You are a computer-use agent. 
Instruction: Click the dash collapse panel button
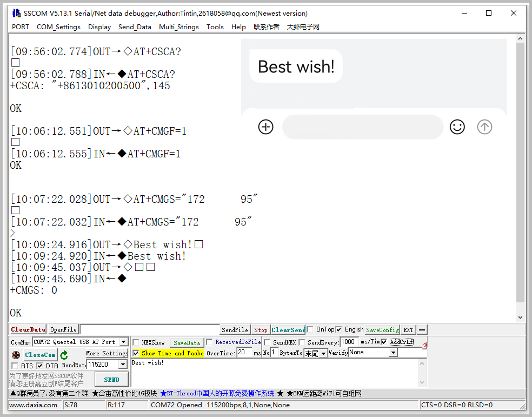coord(422,329)
